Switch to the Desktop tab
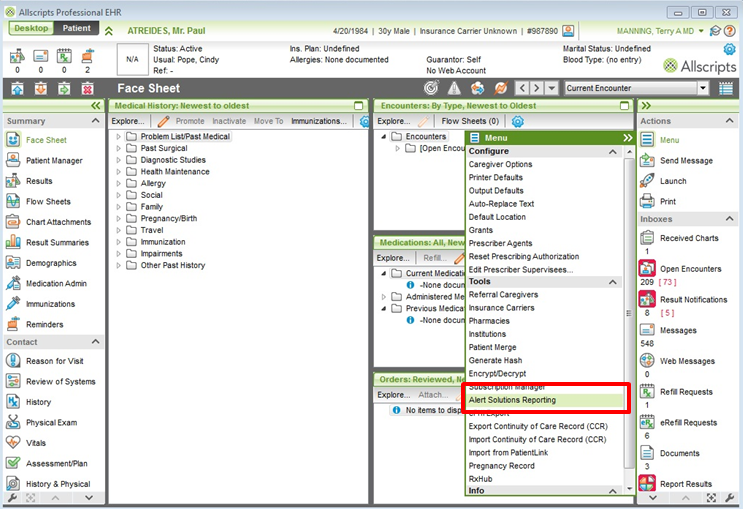This screenshot has width=743, height=509. click(31, 28)
